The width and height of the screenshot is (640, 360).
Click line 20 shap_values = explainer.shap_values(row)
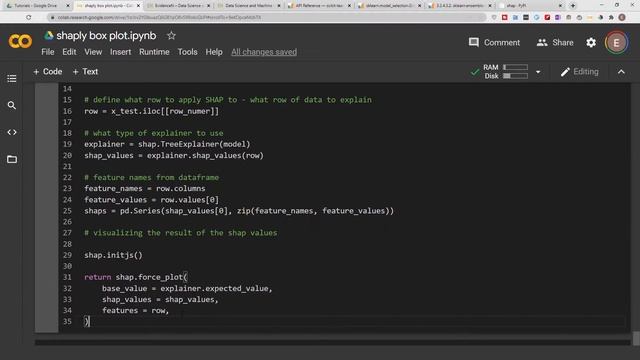point(174,156)
